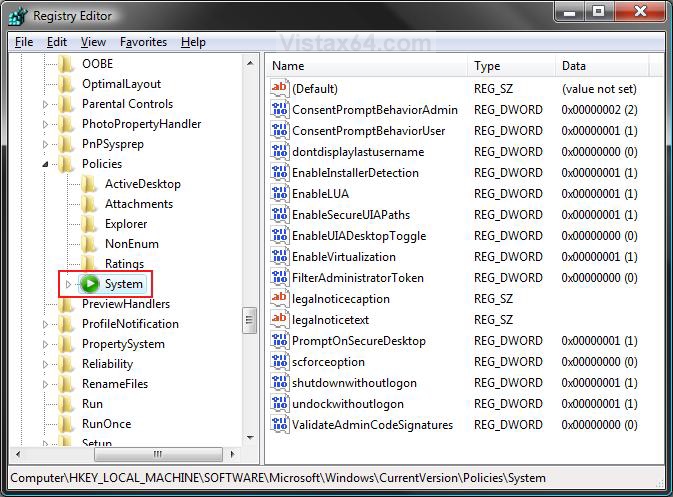
Task: Select the Ratings key
Action: click(124, 264)
